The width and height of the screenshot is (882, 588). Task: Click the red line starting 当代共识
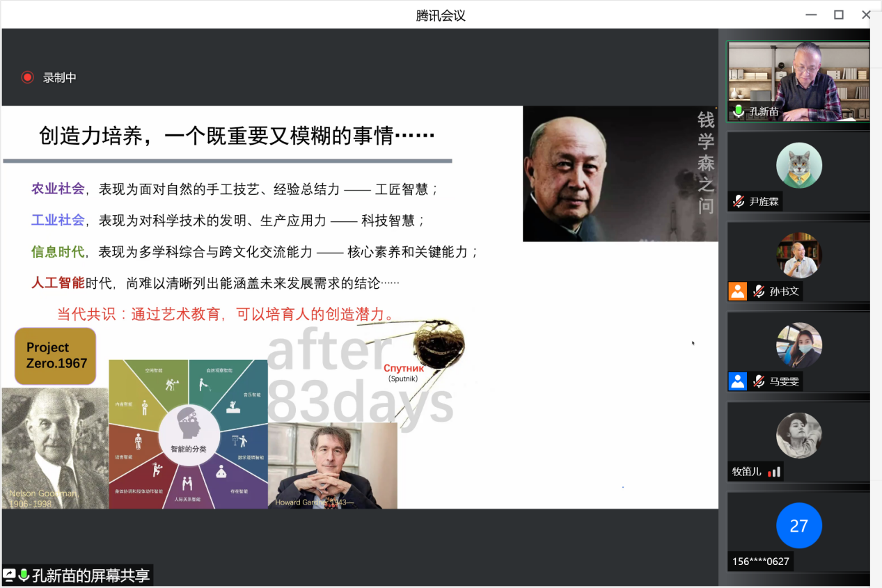(226, 315)
